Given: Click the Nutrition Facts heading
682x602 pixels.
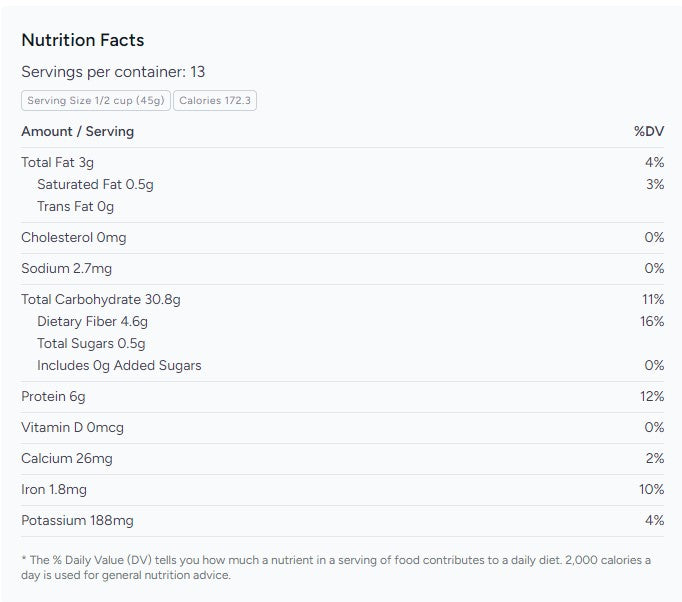Looking at the screenshot, I should click(83, 40).
